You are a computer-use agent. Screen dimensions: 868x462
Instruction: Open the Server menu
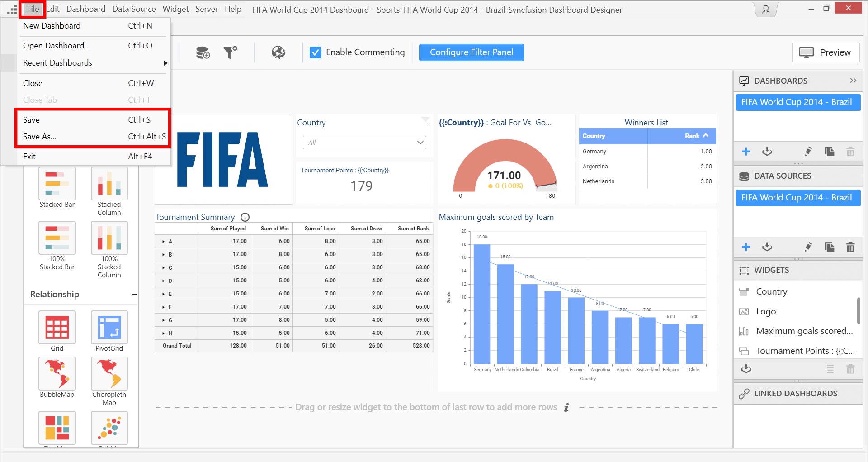point(207,9)
